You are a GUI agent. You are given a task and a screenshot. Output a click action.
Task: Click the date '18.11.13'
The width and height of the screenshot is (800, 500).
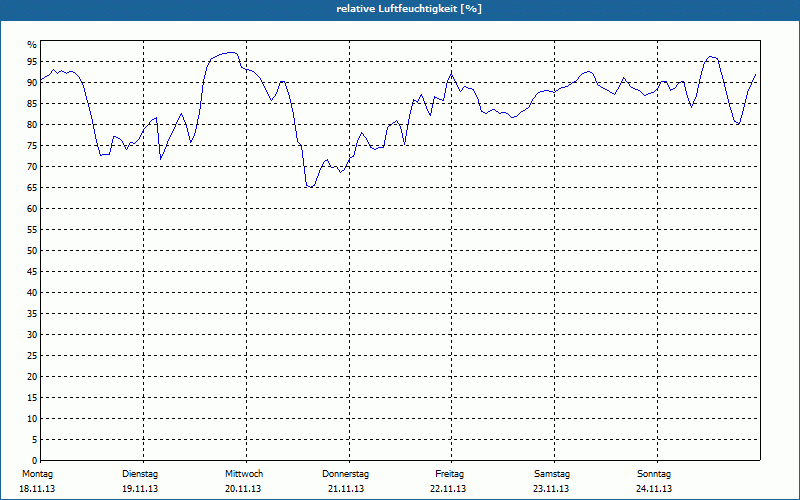37,489
